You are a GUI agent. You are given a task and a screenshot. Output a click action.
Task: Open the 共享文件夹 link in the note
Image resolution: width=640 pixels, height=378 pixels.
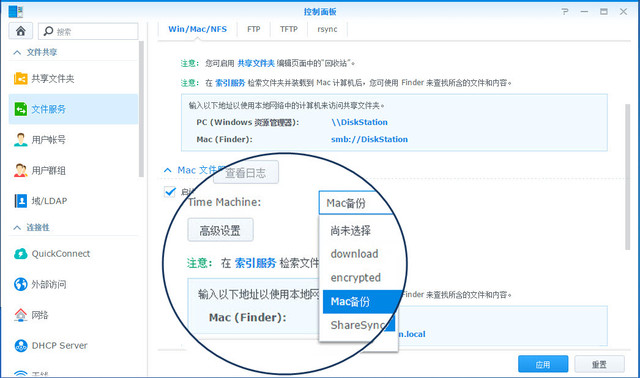point(256,63)
